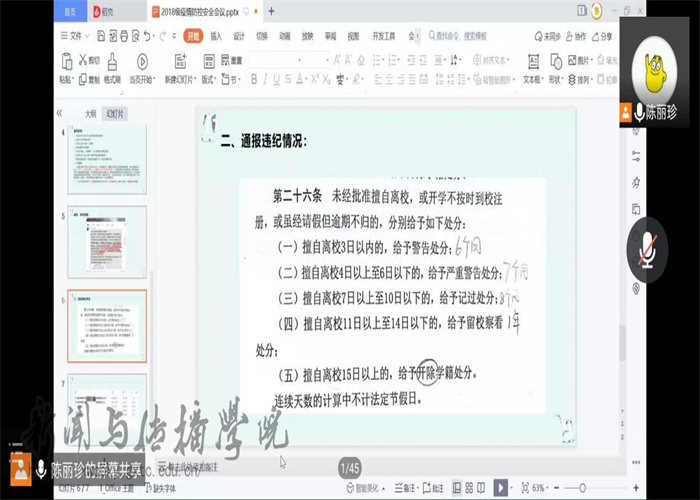Open the font name combo box
The width and height of the screenshot is (700, 500).
(x=275, y=60)
